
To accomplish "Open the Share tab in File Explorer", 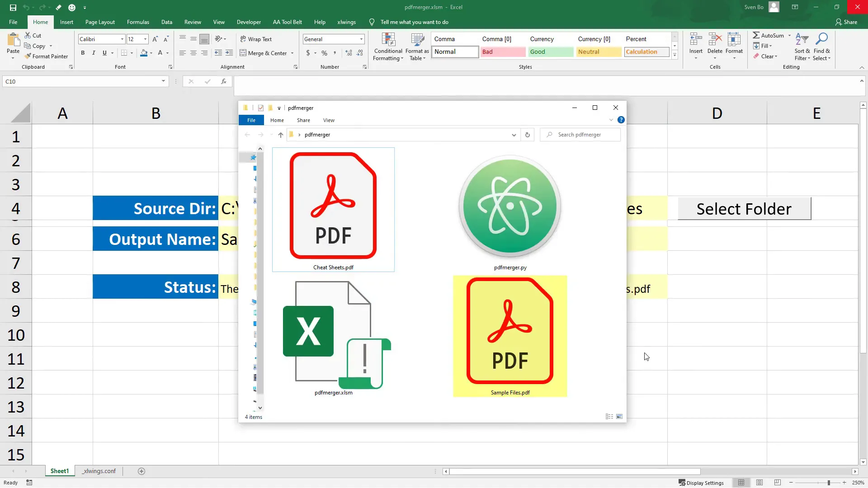I will tap(303, 120).
